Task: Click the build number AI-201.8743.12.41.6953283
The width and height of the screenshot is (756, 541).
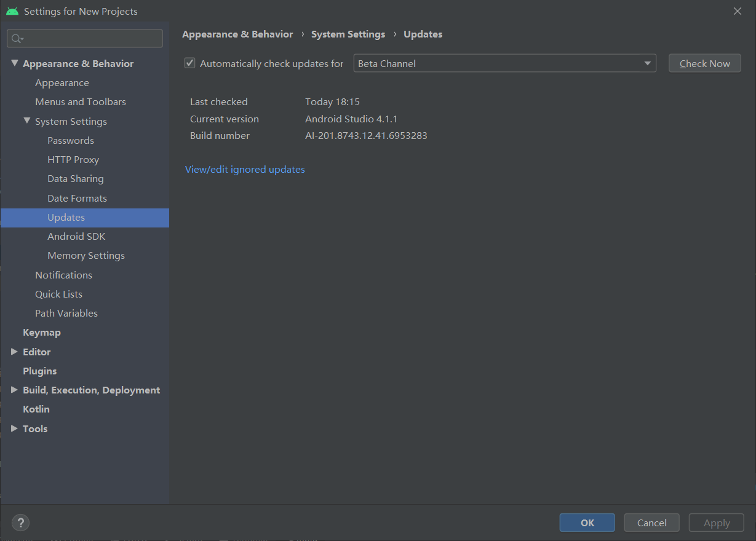Action: 366,135
